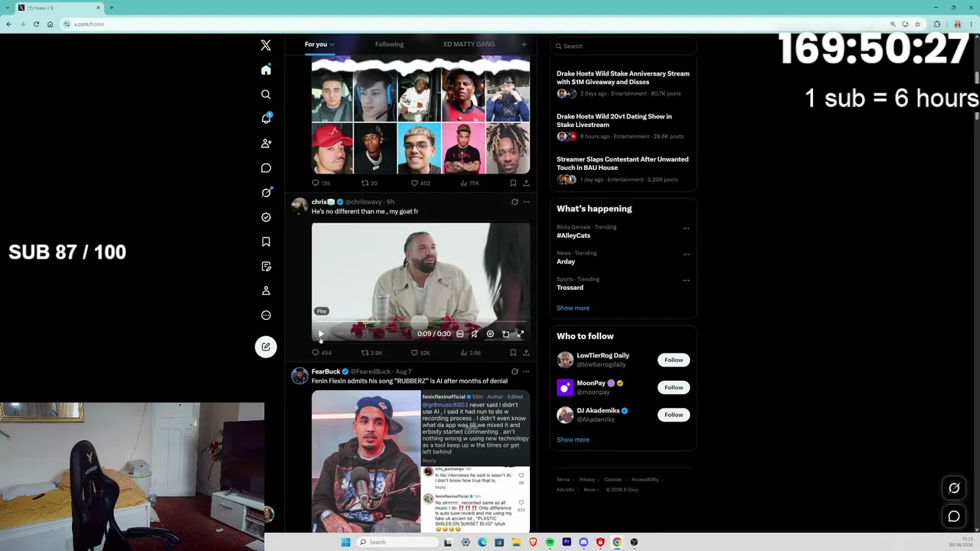Open the Fenix Flexin post image
The height and width of the screenshot is (551, 980).
420,461
